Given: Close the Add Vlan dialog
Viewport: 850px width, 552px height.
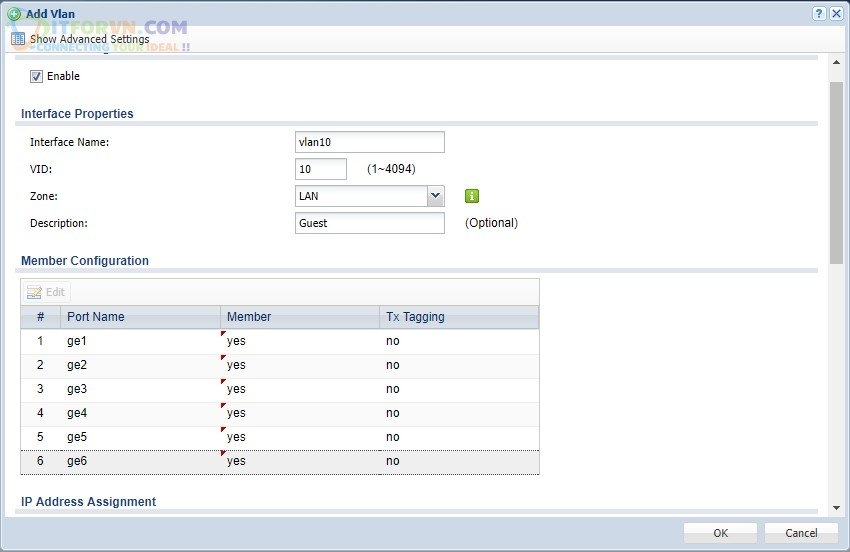Looking at the screenshot, I should coord(836,13).
